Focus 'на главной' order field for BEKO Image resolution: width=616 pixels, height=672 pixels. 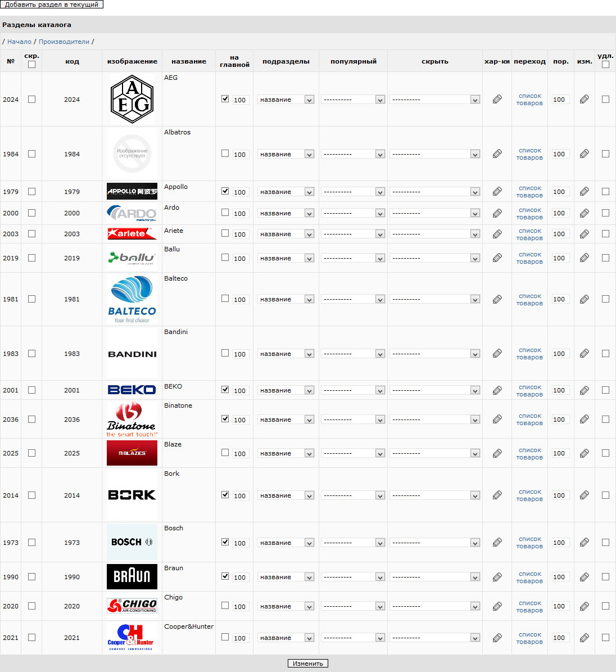point(241,390)
